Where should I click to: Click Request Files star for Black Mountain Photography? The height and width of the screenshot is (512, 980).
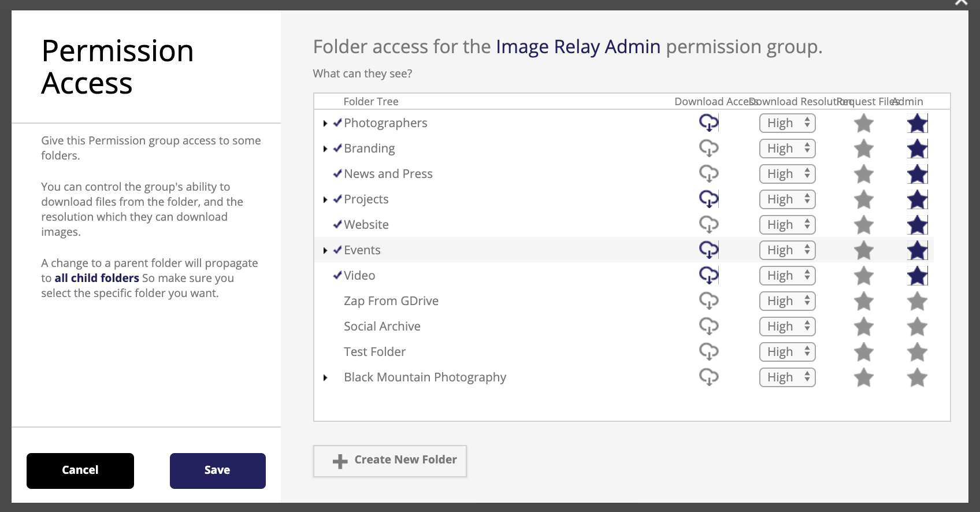[864, 377]
